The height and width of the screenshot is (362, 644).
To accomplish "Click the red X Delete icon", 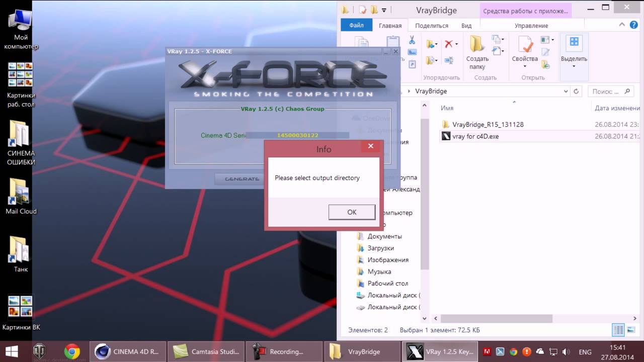I will [448, 44].
